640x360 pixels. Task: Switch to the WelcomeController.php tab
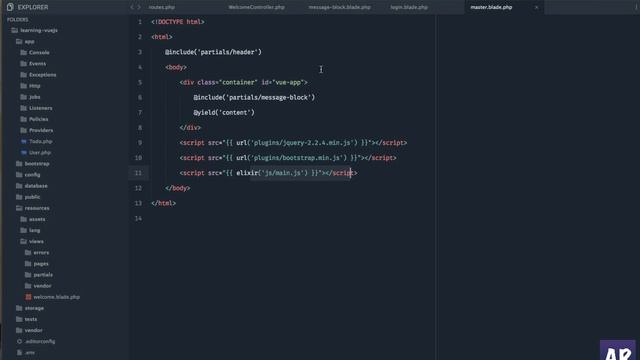[x=256, y=7]
